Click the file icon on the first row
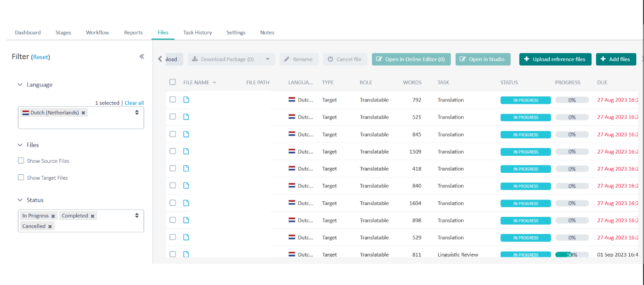The height and width of the screenshot is (285, 644). pos(186,100)
